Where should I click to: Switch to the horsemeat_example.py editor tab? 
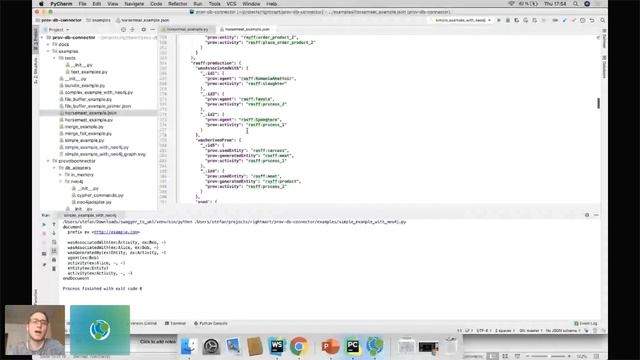pyautogui.click(x=187, y=29)
